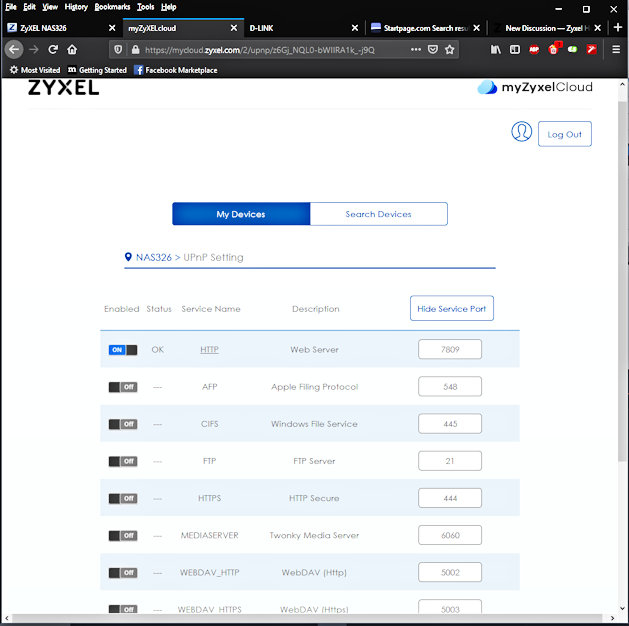Open Facebook Marketplace bookmark
629x626 pixels.
pyautogui.click(x=176, y=70)
